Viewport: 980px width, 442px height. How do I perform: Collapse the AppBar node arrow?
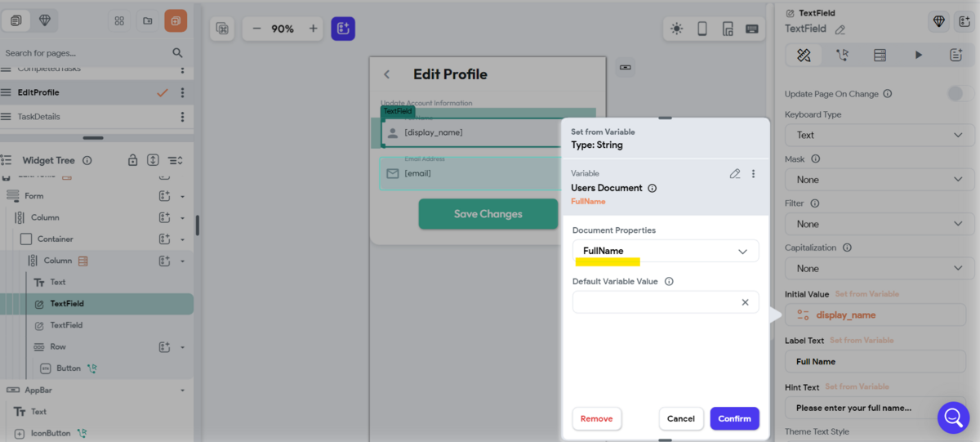(x=183, y=391)
